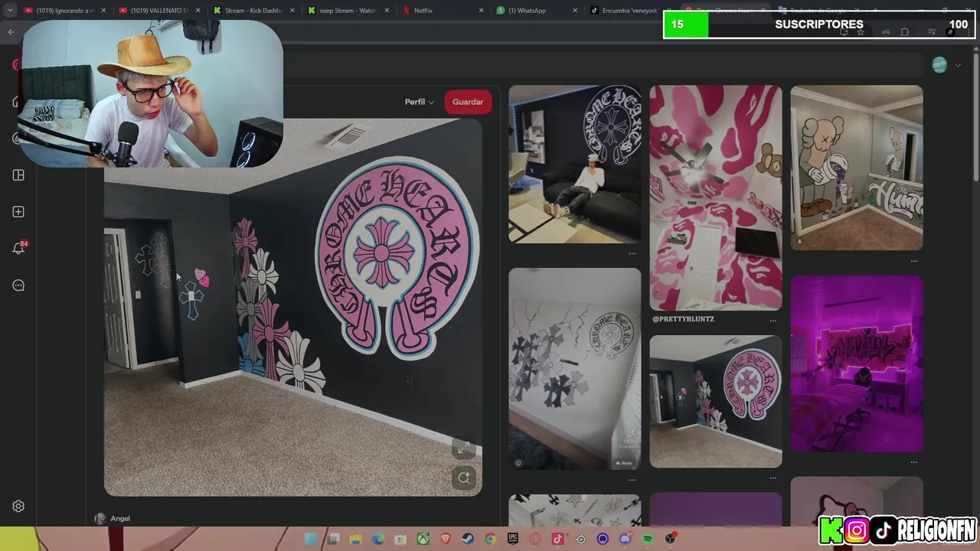Screen dimensions: 980x551
Task: Open Microsoft Store from taskbar
Action: [x=400, y=539]
